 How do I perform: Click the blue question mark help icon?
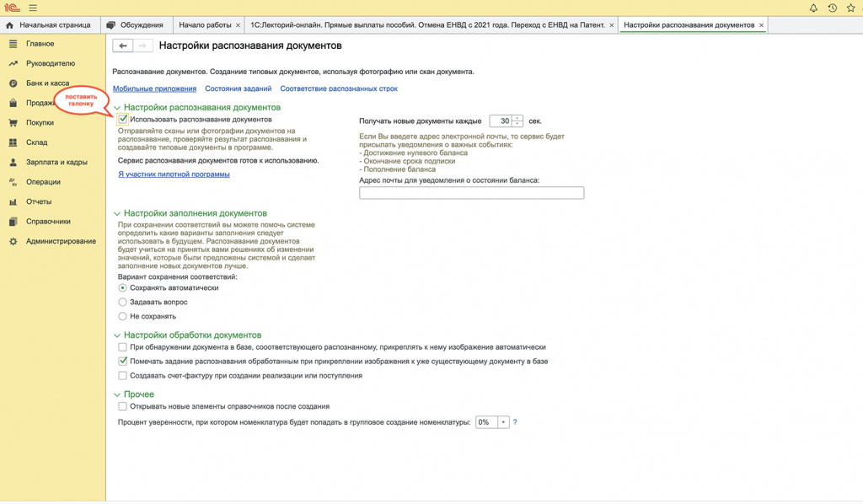515,422
